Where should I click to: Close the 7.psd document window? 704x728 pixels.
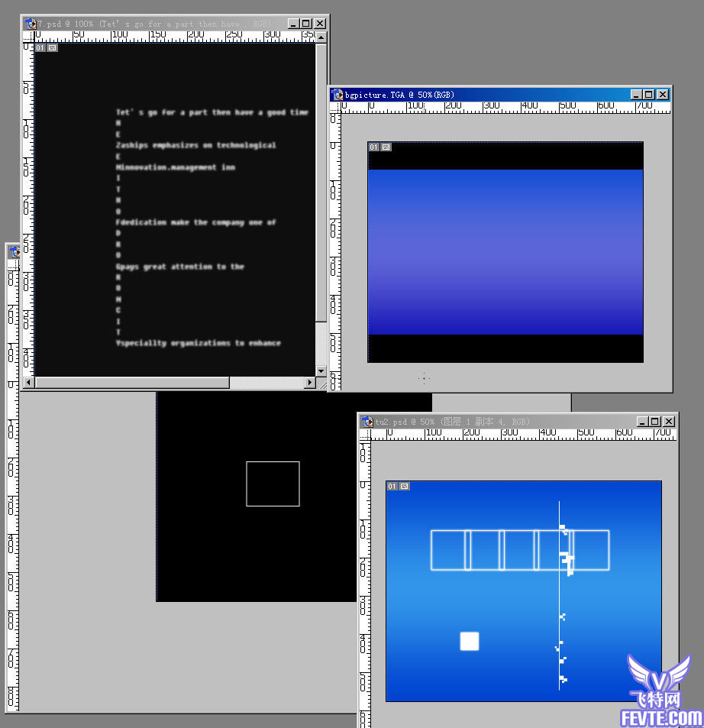pyautogui.click(x=320, y=24)
